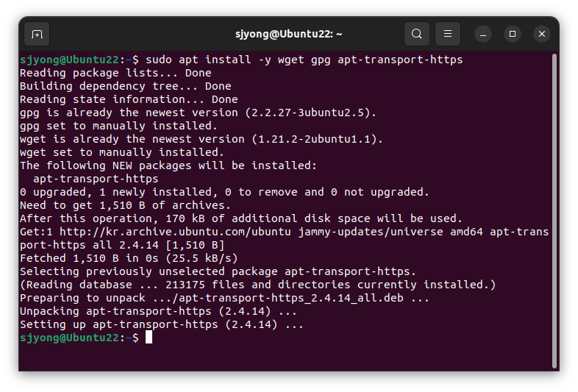Open the terminal search tool
The width and height of the screenshot is (578, 392).
(x=416, y=34)
